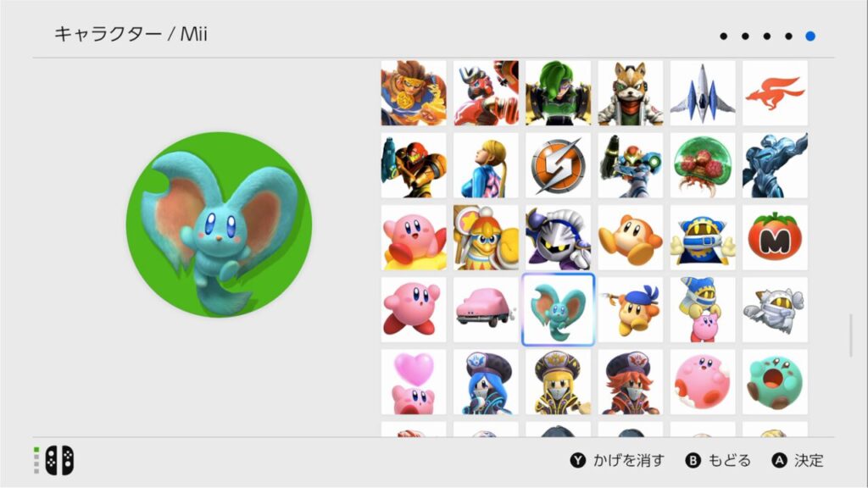Pick the Maxim Tomato icon

click(775, 237)
